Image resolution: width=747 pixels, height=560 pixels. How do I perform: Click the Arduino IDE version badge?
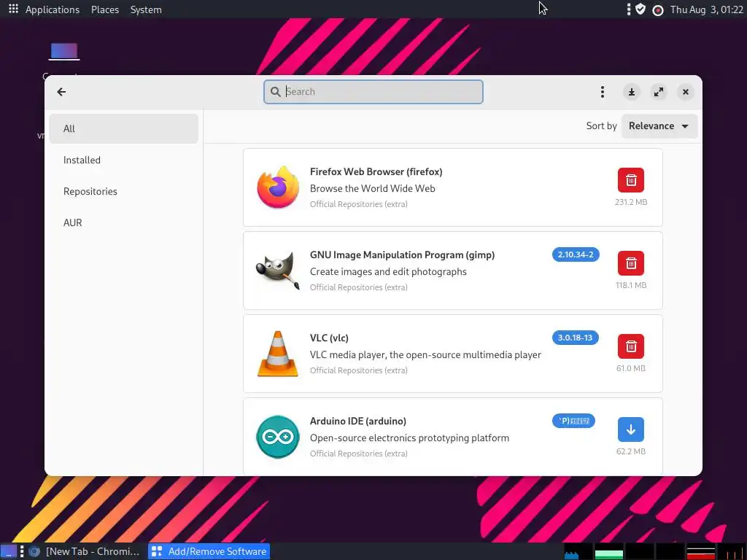point(573,421)
